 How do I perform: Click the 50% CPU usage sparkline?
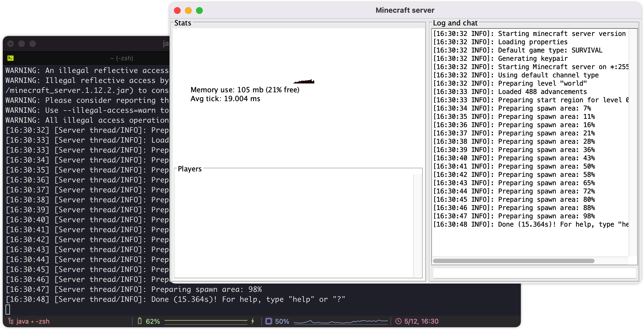(341, 321)
